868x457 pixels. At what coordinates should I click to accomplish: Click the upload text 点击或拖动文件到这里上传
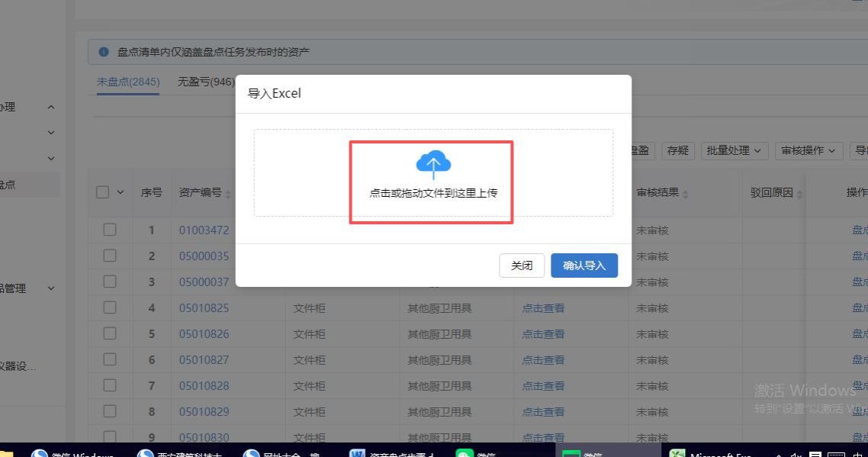[x=433, y=193]
